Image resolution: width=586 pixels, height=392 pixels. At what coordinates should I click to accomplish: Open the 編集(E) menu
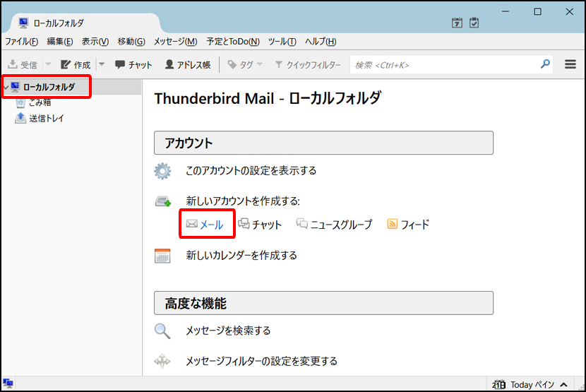(x=60, y=42)
